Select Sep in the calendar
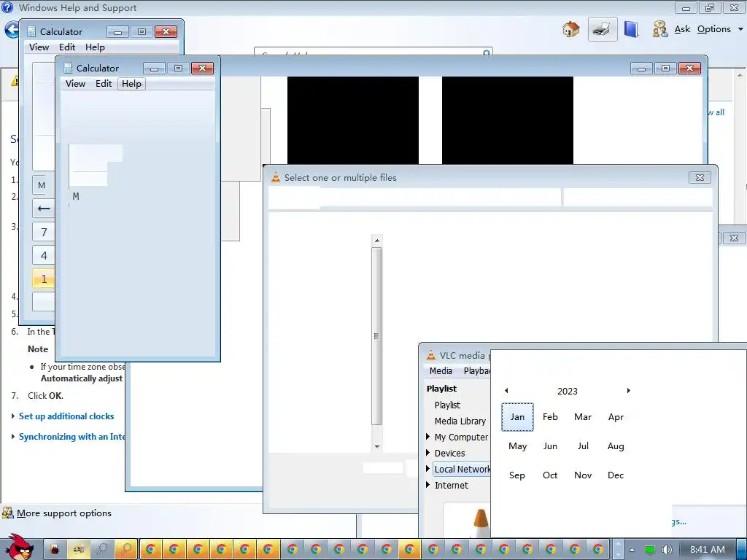Image resolution: width=747 pixels, height=560 pixels. tap(517, 475)
